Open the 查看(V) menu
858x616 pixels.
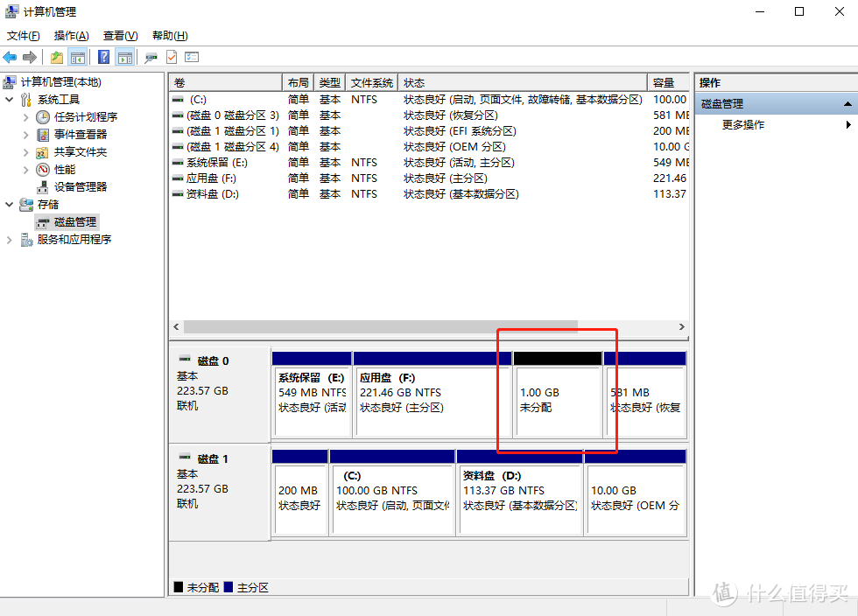pyautogui.click(x=119, y=35)
